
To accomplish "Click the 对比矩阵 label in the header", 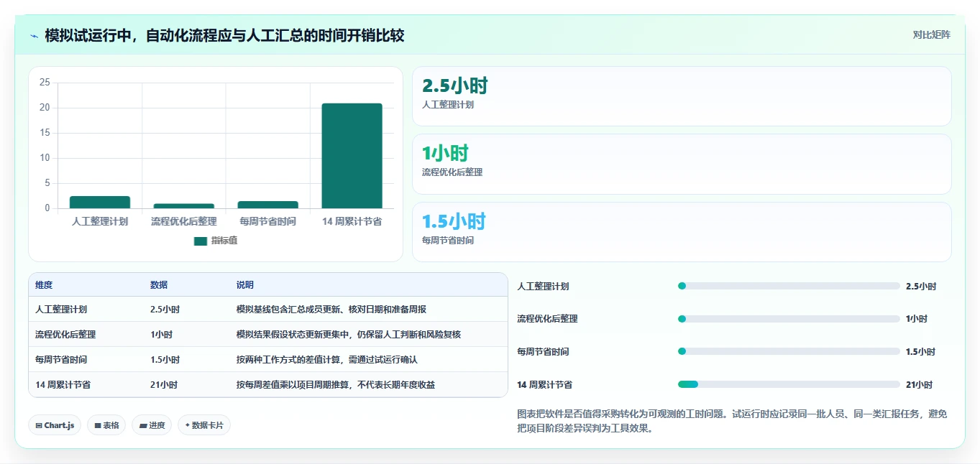I will 931,34.
